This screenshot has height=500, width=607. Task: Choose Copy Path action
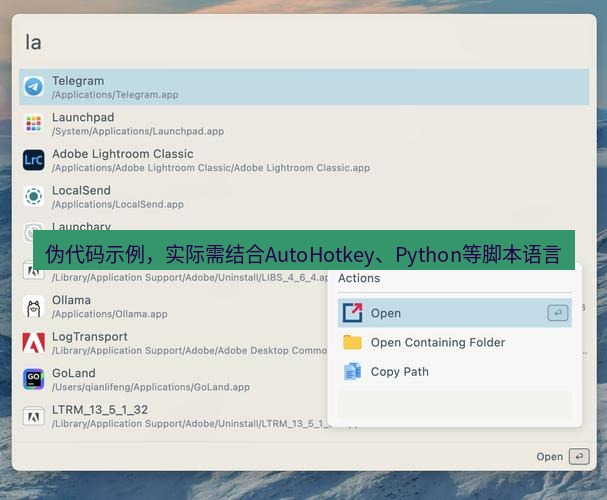tap(455, 372)
